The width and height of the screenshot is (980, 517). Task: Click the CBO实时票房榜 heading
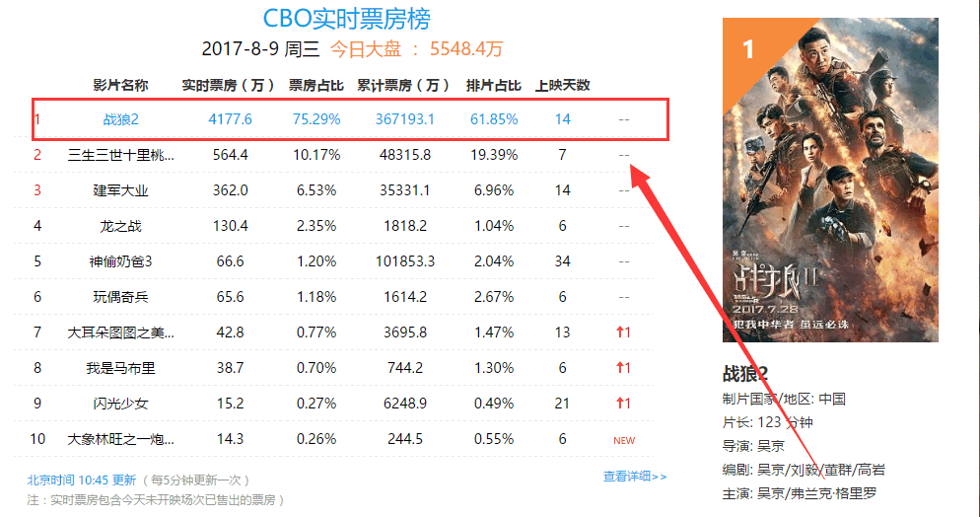(x=346, y=18)
